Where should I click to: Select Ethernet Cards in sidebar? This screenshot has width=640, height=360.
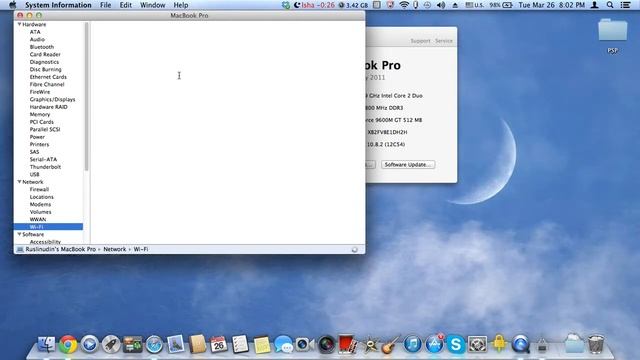click(48, 77)
